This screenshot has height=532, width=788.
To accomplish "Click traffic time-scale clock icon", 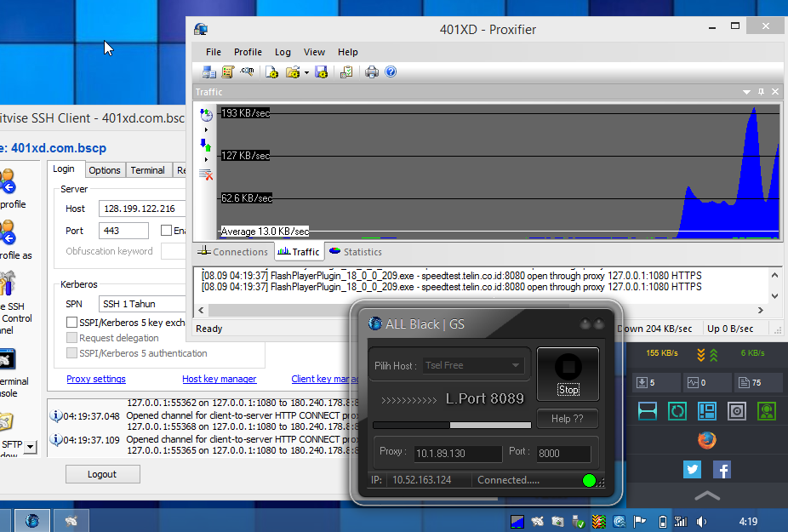I will 206,115.
